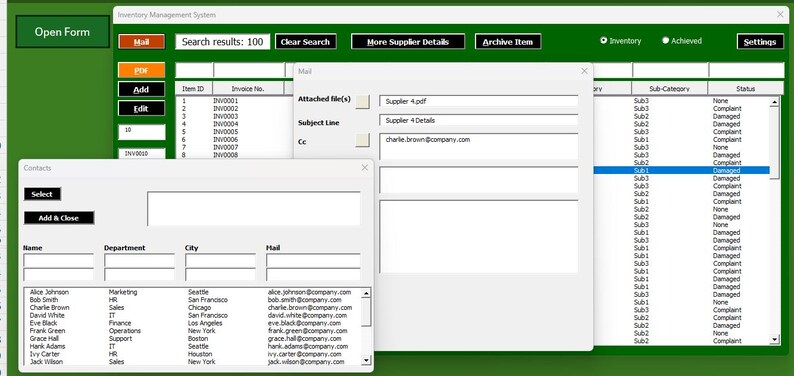Select Alice Johnson in contacts list
The width and height of the screenshot is (794, 376).
pyautogui.click(x=193, y=292)
